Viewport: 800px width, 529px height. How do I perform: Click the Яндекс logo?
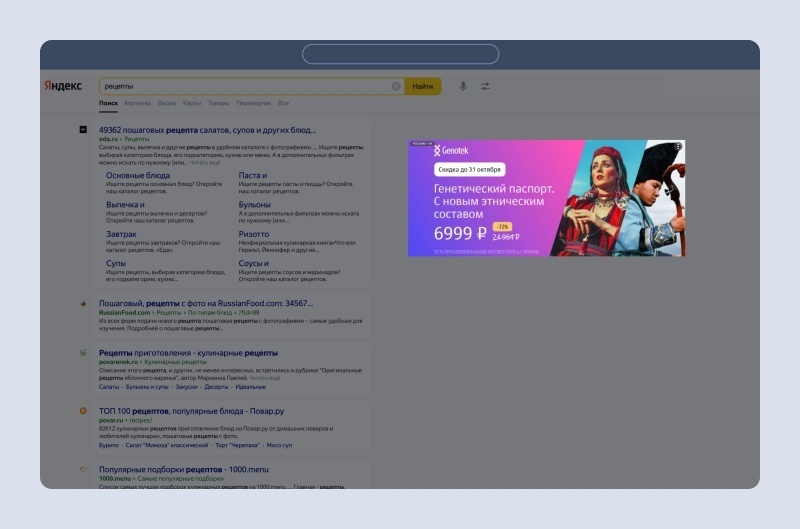tap(63, 86)
